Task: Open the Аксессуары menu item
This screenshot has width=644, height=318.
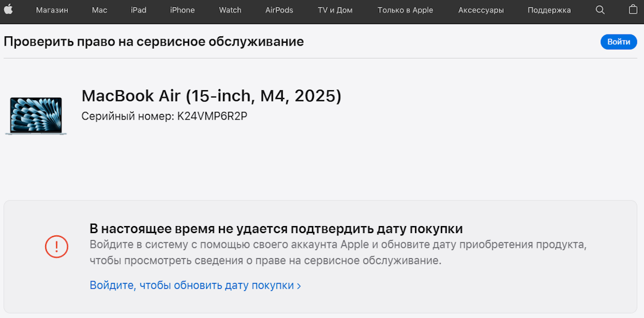Action: point(481,11)
